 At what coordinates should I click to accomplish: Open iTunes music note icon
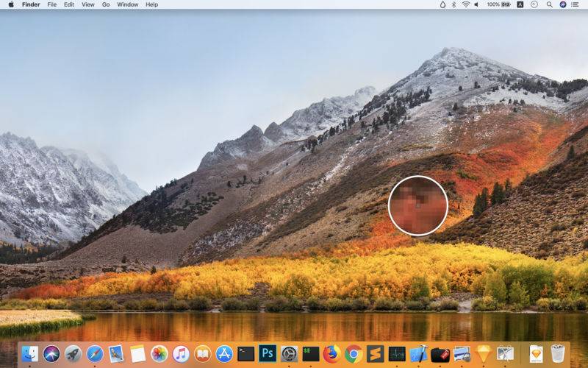pyautogui.click(x=181, y=354)
